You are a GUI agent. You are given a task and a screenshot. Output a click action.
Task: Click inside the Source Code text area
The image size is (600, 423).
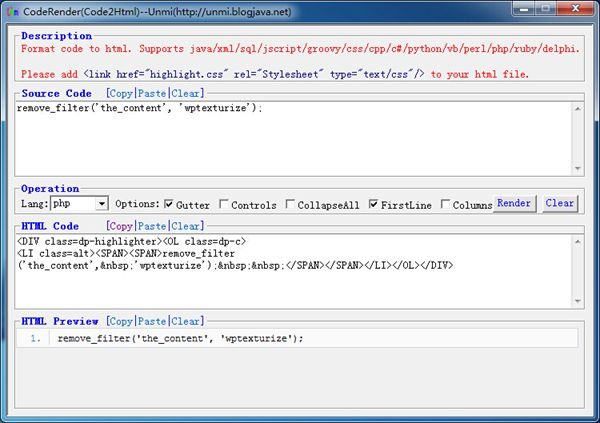(290, 140)
